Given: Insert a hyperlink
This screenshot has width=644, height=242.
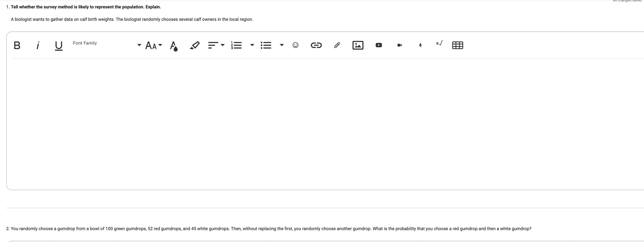Looking at the screenshot, I should pyautogui.click(x=316, y=45).
